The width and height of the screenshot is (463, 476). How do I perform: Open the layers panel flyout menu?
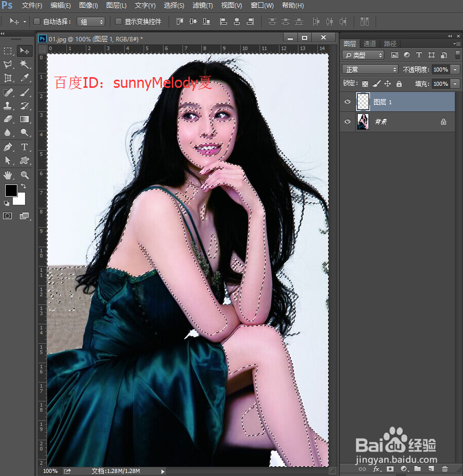pyautogui.click(x=456, y=44)
